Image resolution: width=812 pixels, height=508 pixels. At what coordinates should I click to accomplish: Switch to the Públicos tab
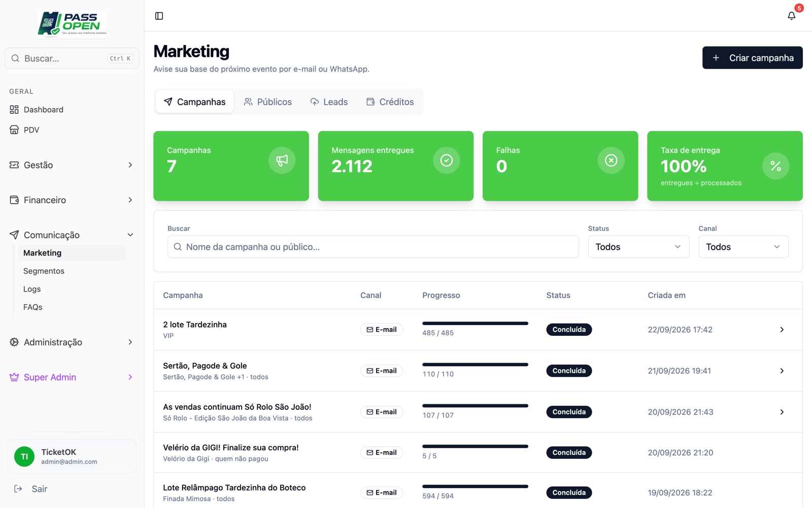coord(267,102)
